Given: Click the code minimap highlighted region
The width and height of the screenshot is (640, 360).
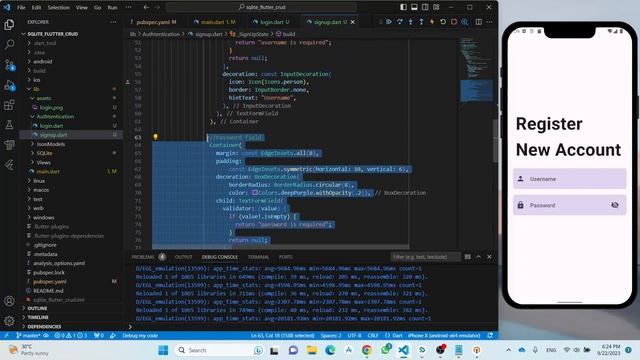Looking at the screenshot, I should pos(476,91).
